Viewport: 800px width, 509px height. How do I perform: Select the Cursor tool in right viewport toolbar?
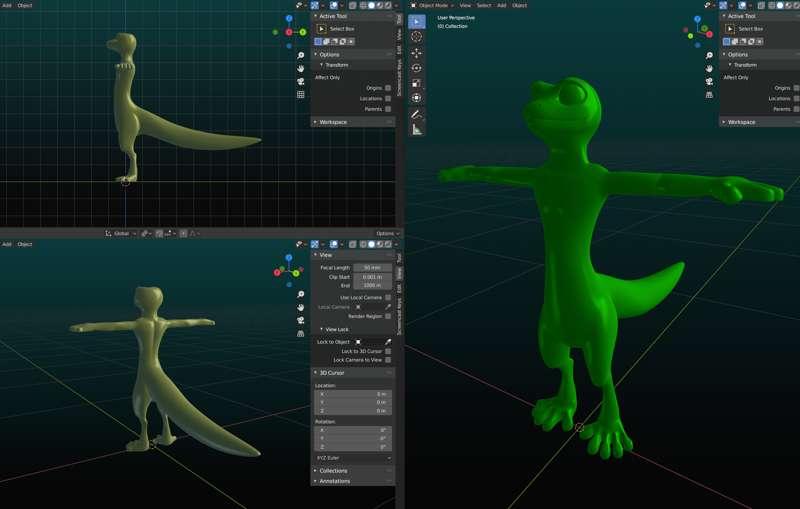point(416,37)
